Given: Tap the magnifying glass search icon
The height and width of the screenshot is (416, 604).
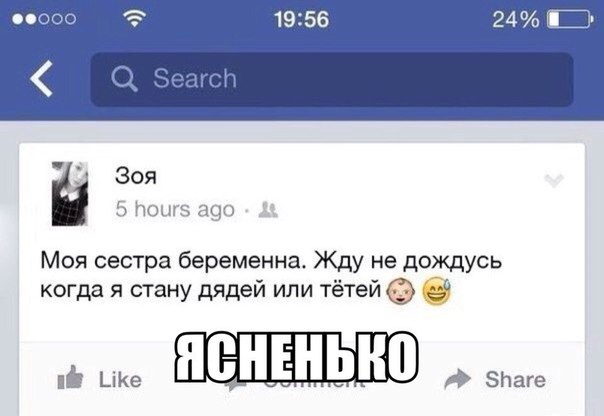Looking at the screenshot, I should pyautogui.click(x=124, y=79).
